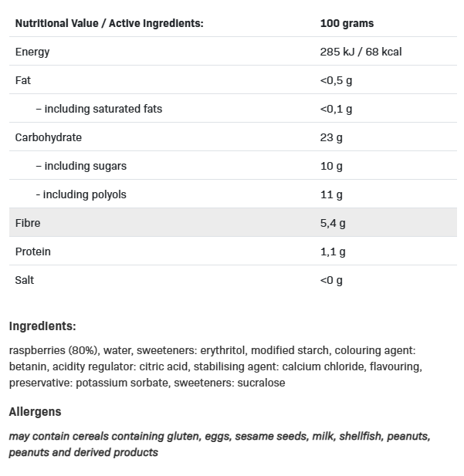Select the Energy row label
Image resolution: width=464 pixels, height=476 pixels.
32,52
